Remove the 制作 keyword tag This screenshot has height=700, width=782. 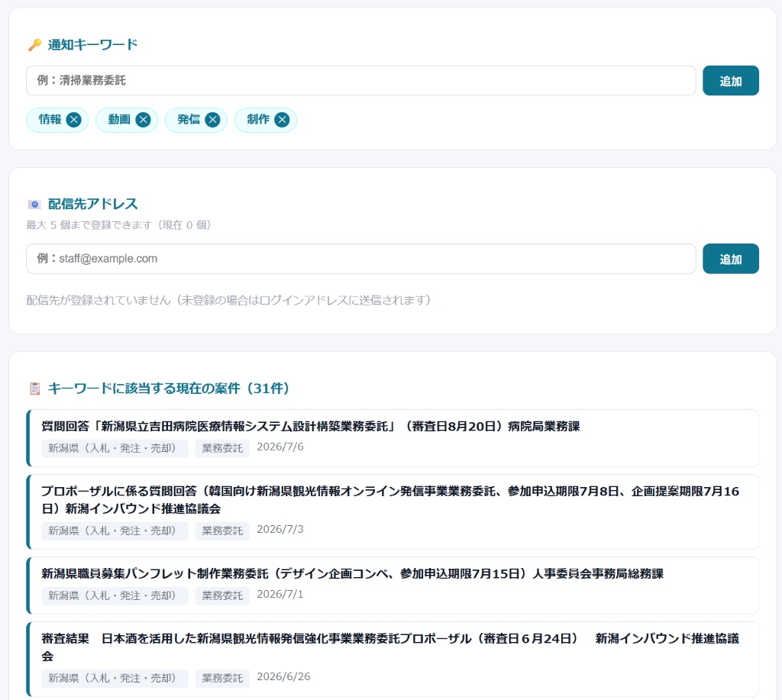pos(282,120)
